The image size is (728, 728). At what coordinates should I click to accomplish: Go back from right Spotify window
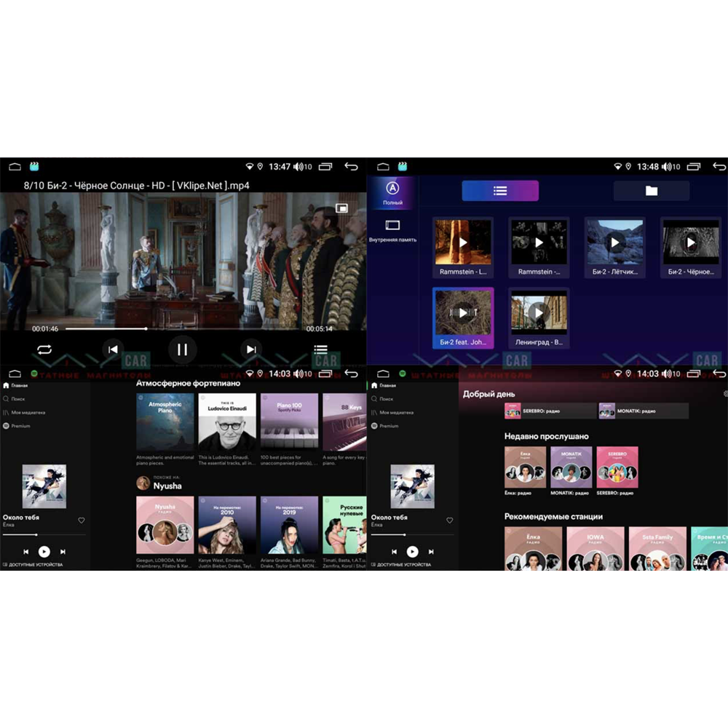[x=719, y=373]
